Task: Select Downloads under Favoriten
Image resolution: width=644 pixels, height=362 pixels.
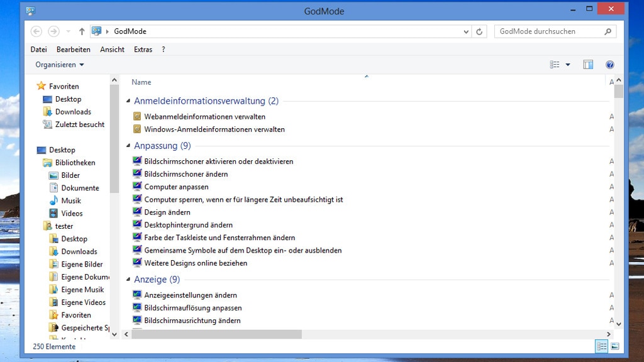Action: coord(73,112)
